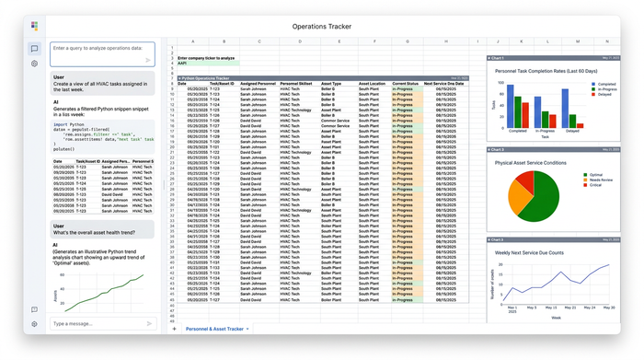Select spreadsheet column H header
Viewport: 644px width, 360px height.
446,41
